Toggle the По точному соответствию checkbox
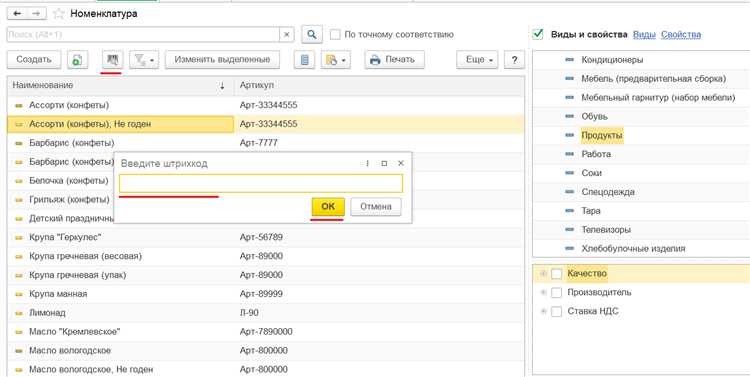 point(335,34)
